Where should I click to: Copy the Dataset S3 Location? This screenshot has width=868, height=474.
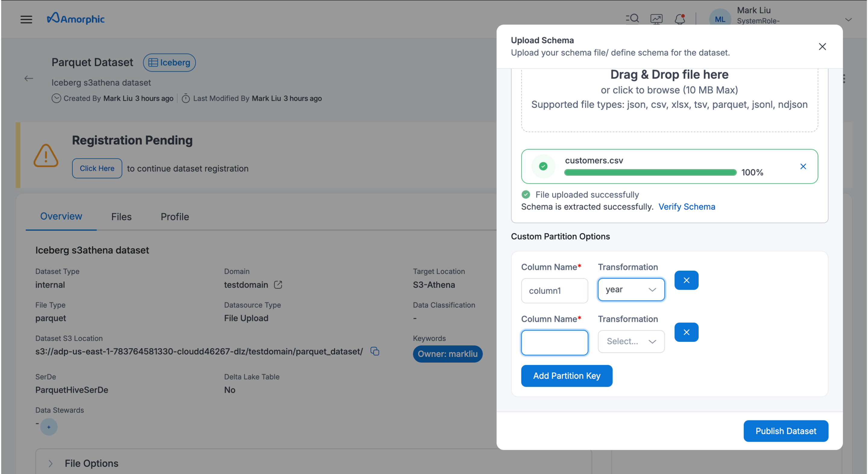tap(375, 351)
